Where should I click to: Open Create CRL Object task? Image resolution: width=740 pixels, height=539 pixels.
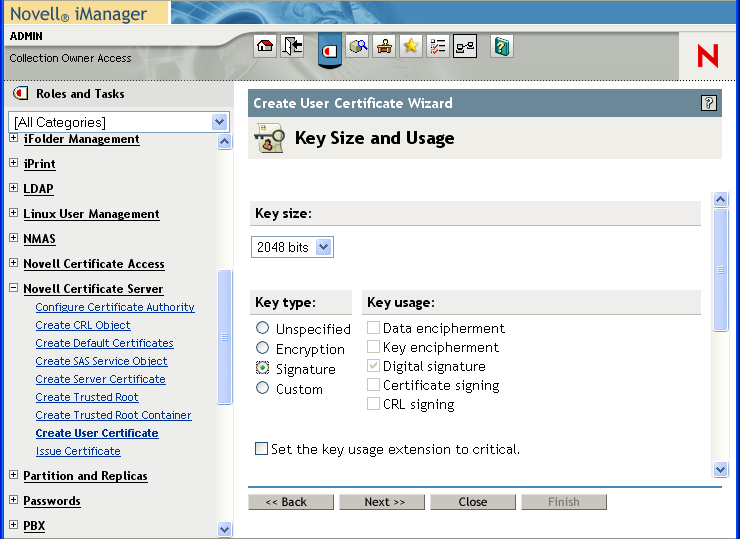coord(83,325)
